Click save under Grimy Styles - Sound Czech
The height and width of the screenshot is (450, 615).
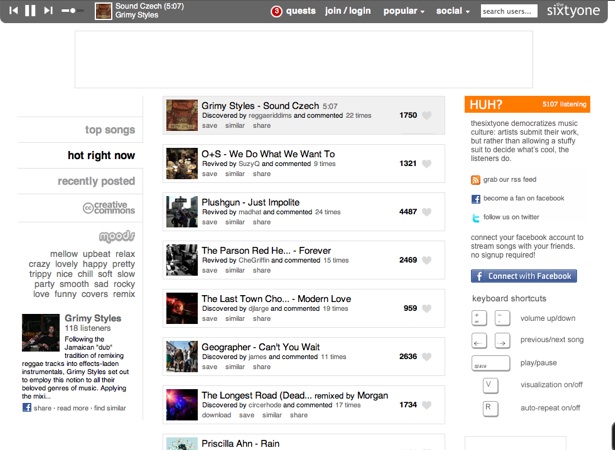point(209,126)
